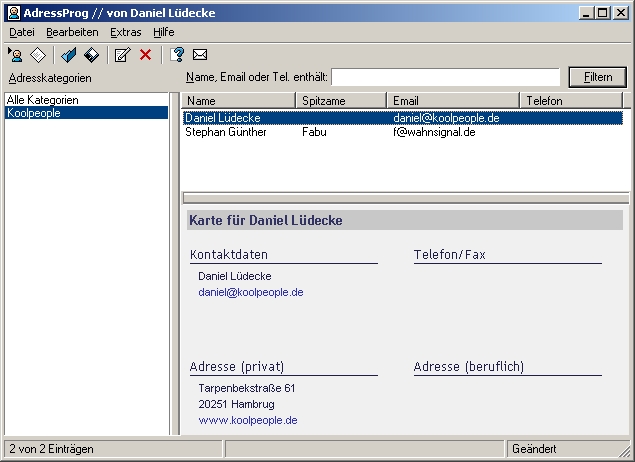Click the edit entry pencil icon

122,55
